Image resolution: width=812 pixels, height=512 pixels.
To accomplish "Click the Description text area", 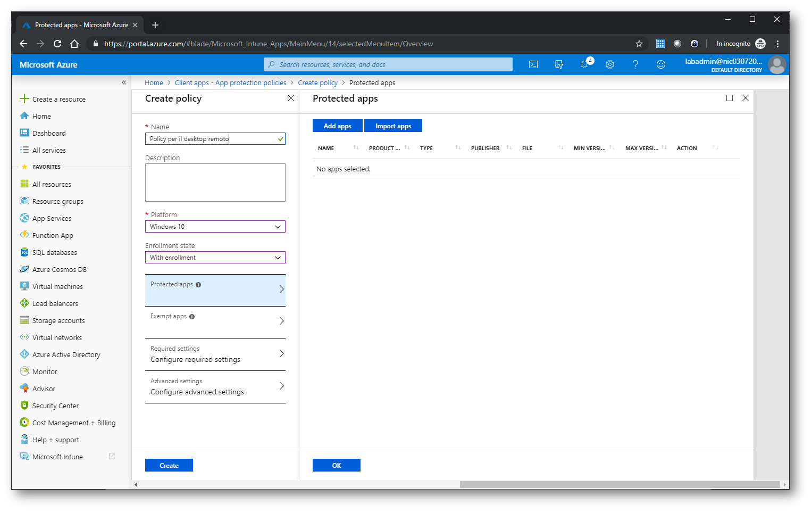I will click(x=215, y=183).
